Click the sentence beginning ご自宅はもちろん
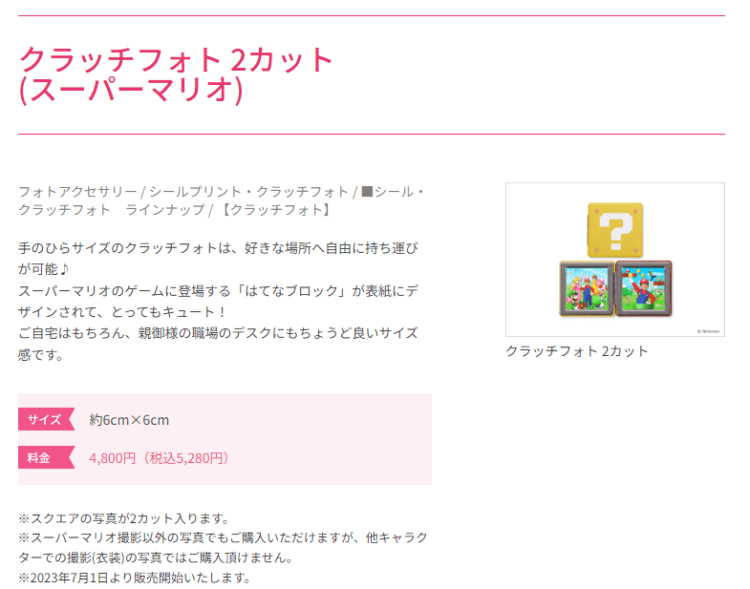This screenshot has height=589, width=750. click(218, 344)
